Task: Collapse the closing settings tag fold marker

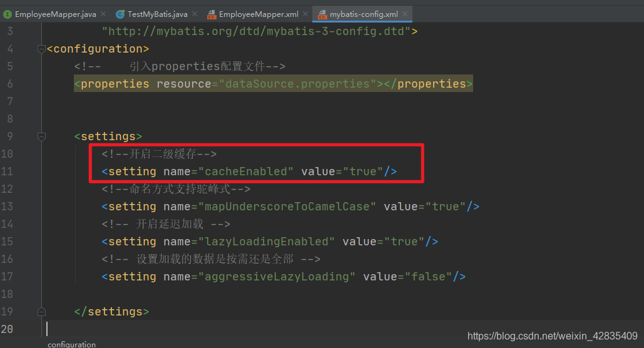Action: 41,312
